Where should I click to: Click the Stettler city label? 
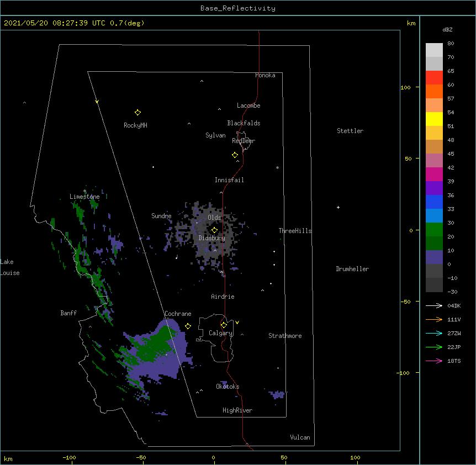pyautogui.click(x=350, y=131)
